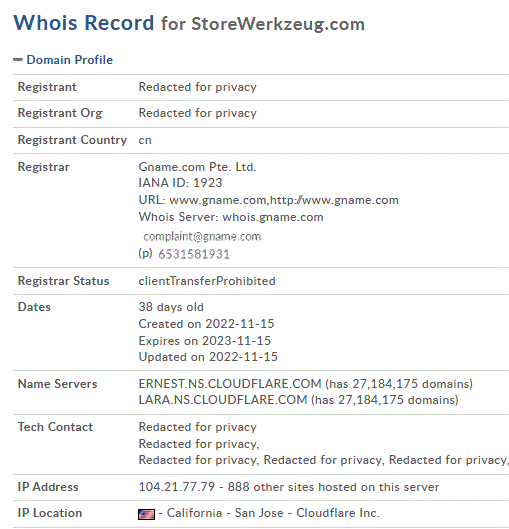Click the Domain Profile heading
The image size is (509, 529).
point(69,60)
